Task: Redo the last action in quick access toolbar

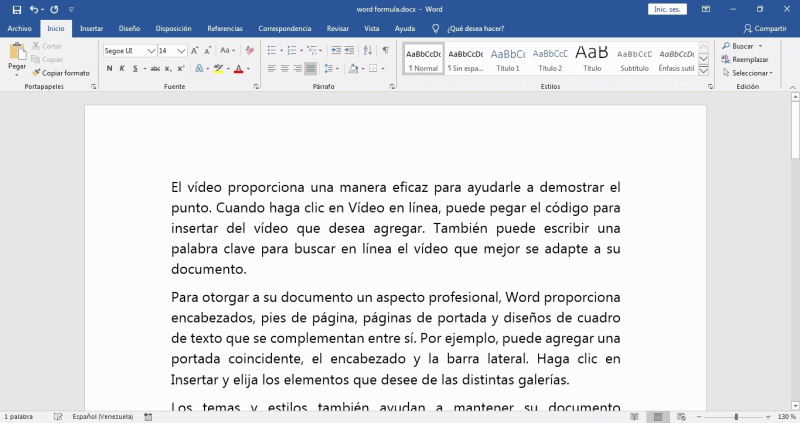Action: pos(54,9)
